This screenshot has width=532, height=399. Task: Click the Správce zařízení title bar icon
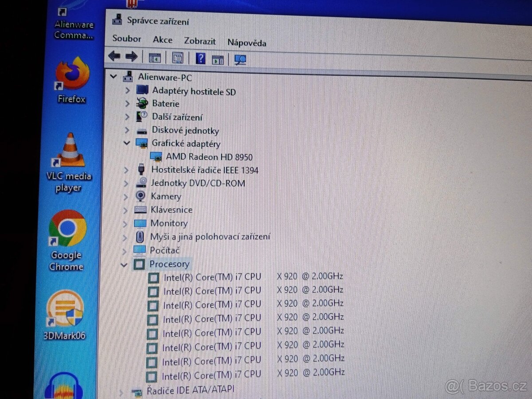[x=117, y=19]
